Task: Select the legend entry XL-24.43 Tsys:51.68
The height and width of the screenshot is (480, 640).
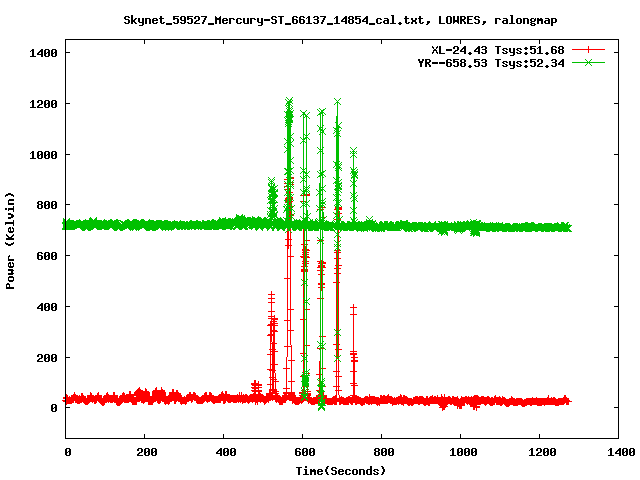Action: click(498, 50)
